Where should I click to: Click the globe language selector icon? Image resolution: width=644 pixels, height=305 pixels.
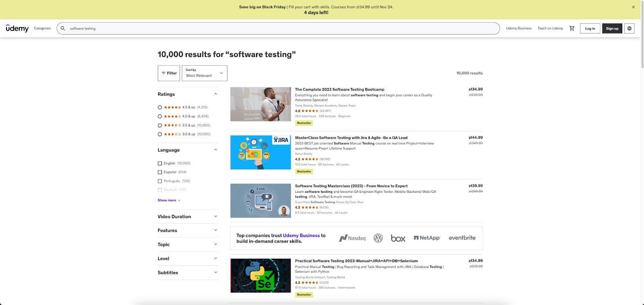tap(629, 29)
